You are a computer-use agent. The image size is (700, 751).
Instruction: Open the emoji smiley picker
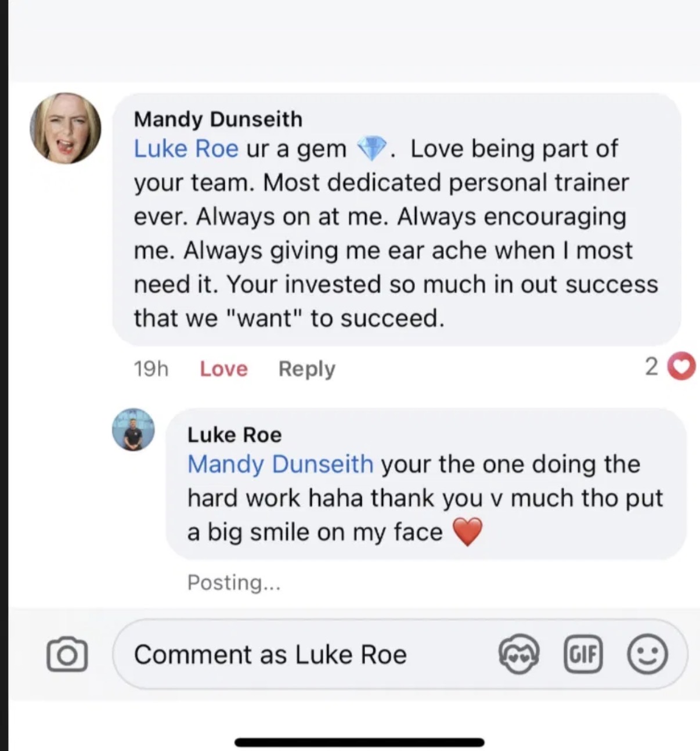point(647,655)
